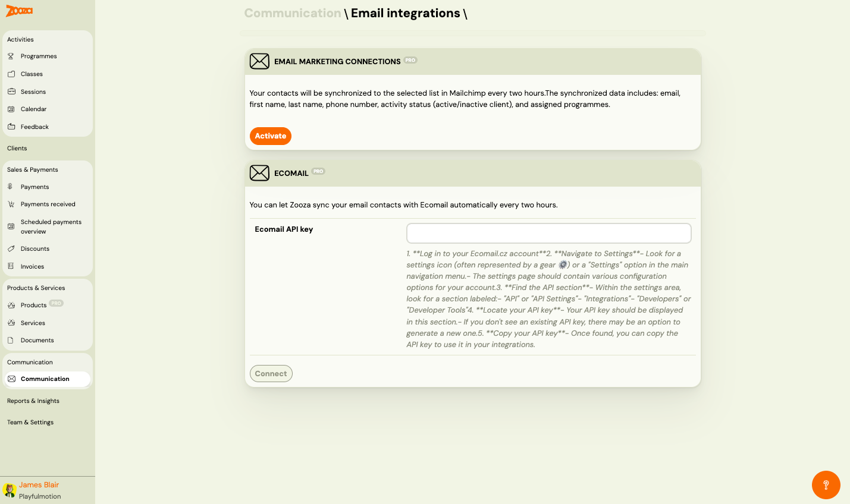Click the Services sidebar icon
The width and height of the screenshot is (850, 504).
tap(11, 323)
